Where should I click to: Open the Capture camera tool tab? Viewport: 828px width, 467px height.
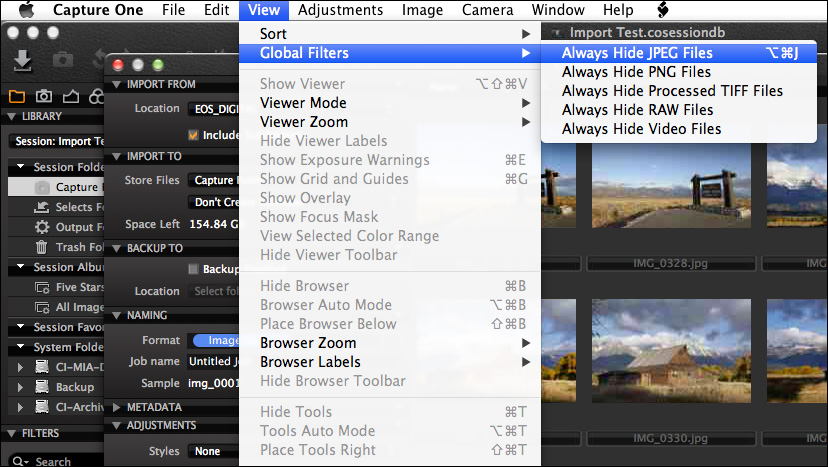(44, 96)
